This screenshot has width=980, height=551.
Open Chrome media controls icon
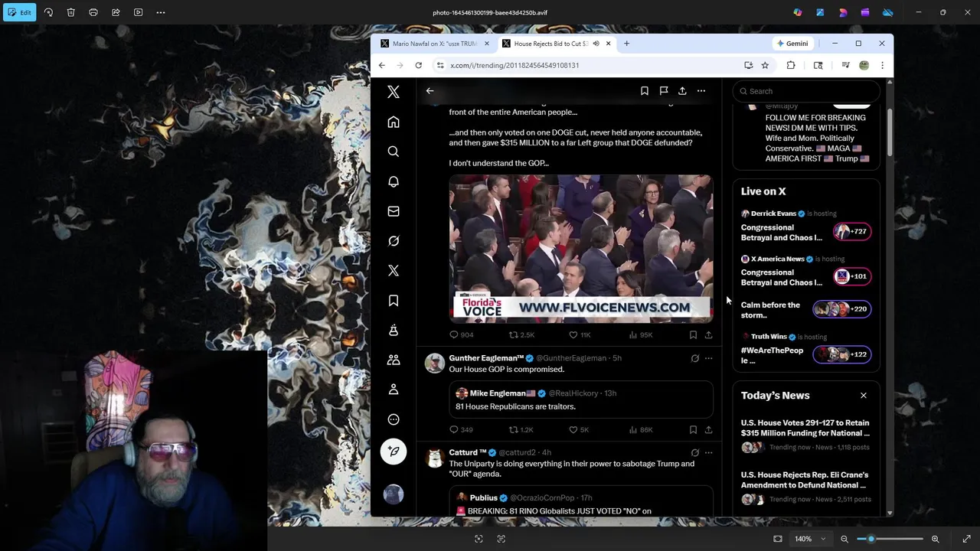(x=845, y=65)
